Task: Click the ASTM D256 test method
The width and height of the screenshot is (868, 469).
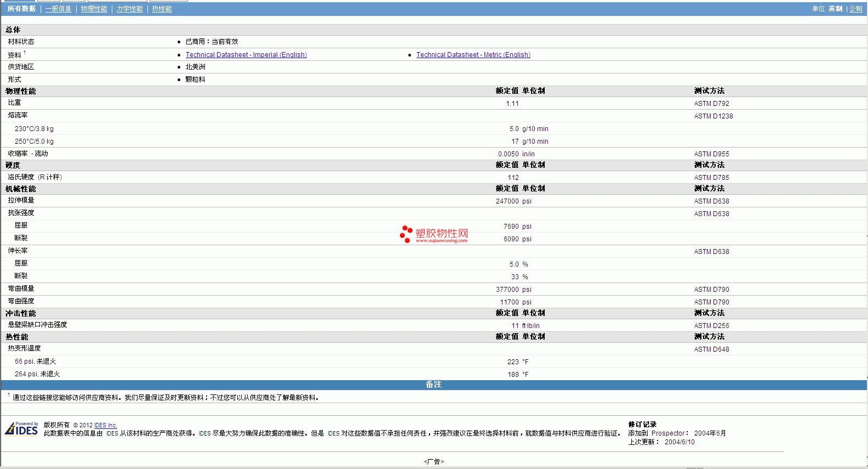Action: [x=712, y=326]
